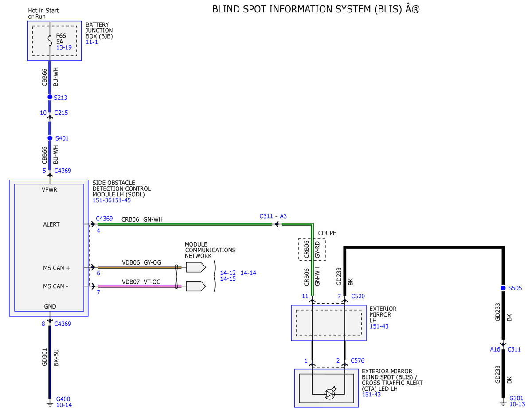Click the F66 5A fuse symbol
This screenshot has height=411, width=532.
tap(50, 40)
